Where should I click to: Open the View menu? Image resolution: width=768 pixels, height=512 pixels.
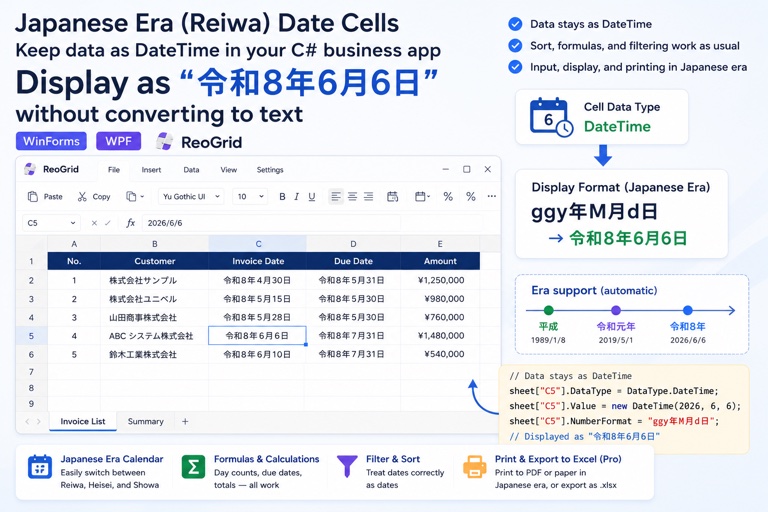tap(228, 170)
